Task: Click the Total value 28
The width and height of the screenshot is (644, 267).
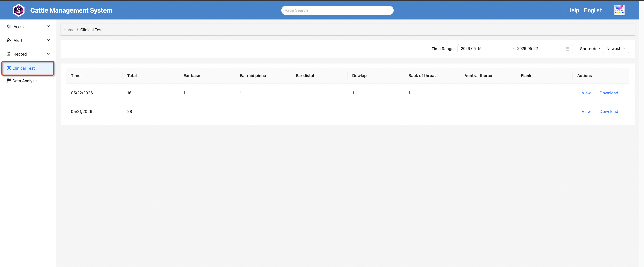Action: point(130,112)
